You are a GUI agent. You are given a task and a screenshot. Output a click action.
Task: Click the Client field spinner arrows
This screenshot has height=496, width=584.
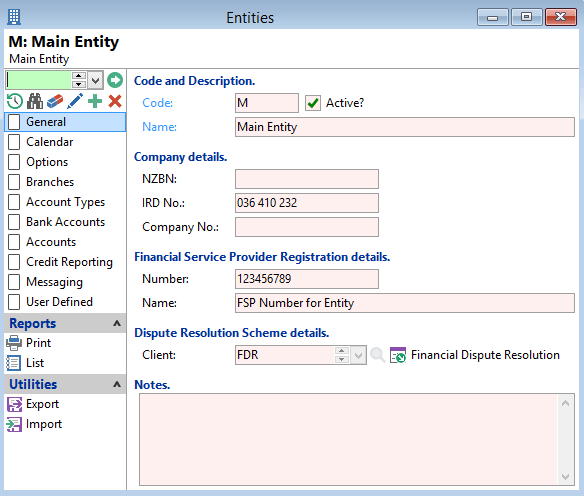(342, 355)
